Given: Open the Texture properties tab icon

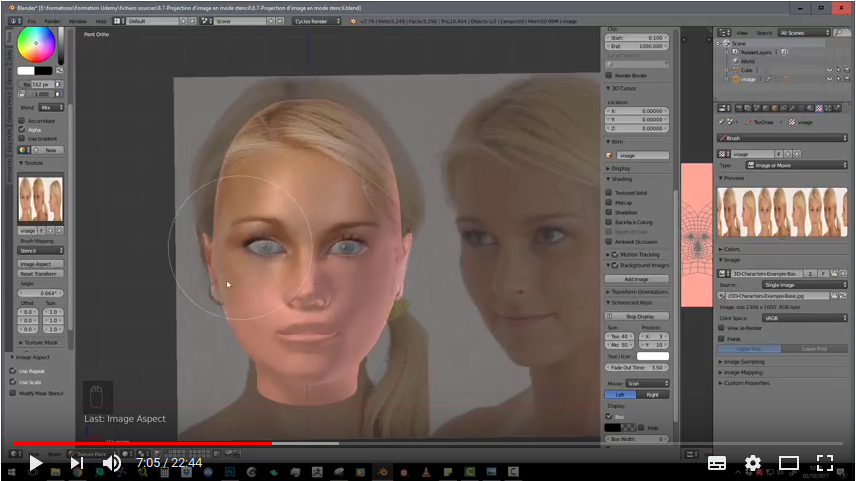Looking at the screenshot, I should tap(819, 108).
